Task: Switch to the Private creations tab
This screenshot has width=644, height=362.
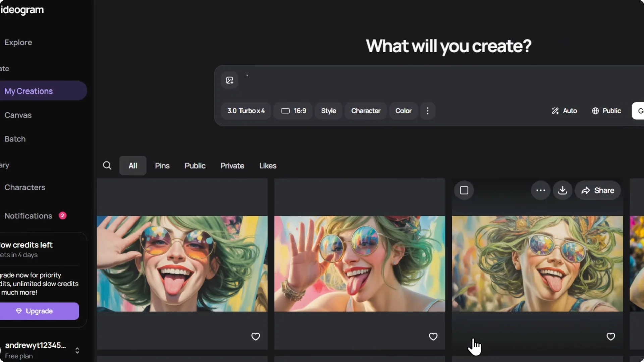Action: pos(232,165)
